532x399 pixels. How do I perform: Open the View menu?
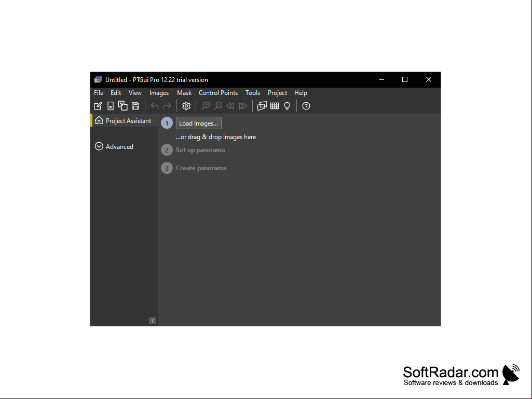click(x=135, y=93)
